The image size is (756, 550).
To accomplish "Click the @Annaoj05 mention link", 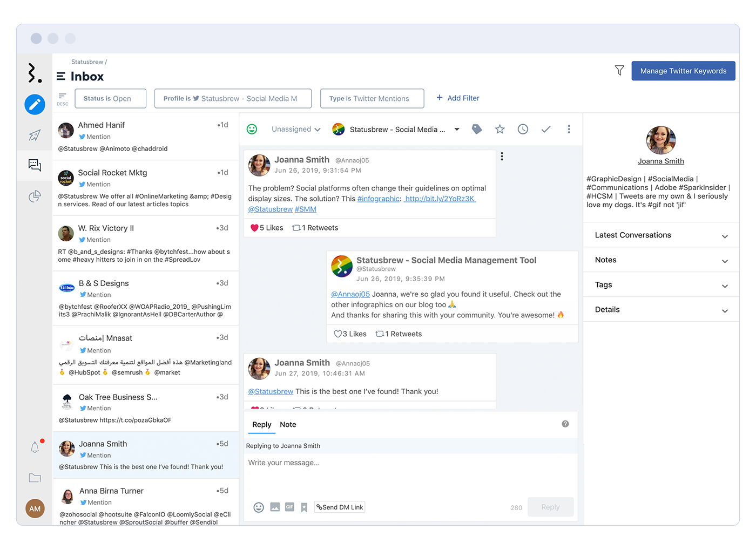I will coord(350,294).
